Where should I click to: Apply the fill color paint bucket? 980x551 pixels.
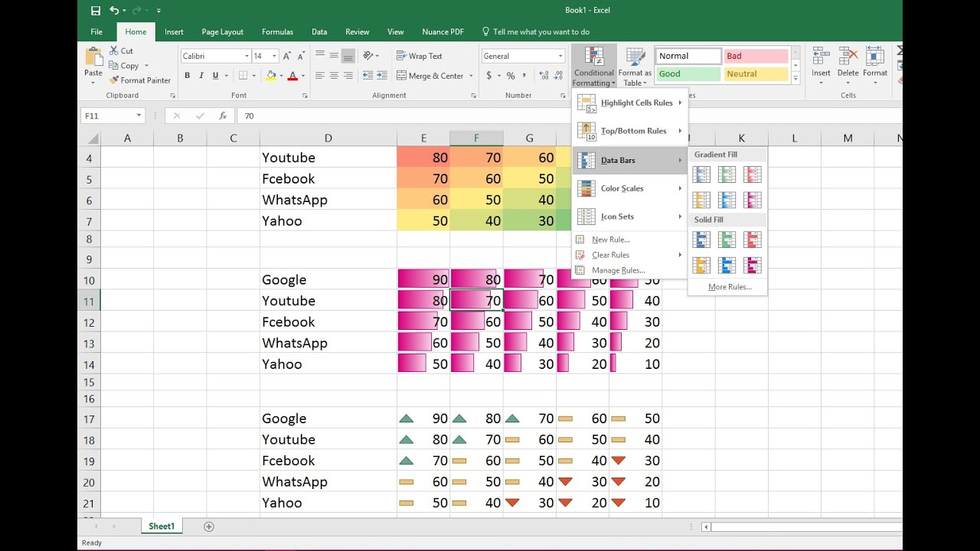[x=270, y=76]
